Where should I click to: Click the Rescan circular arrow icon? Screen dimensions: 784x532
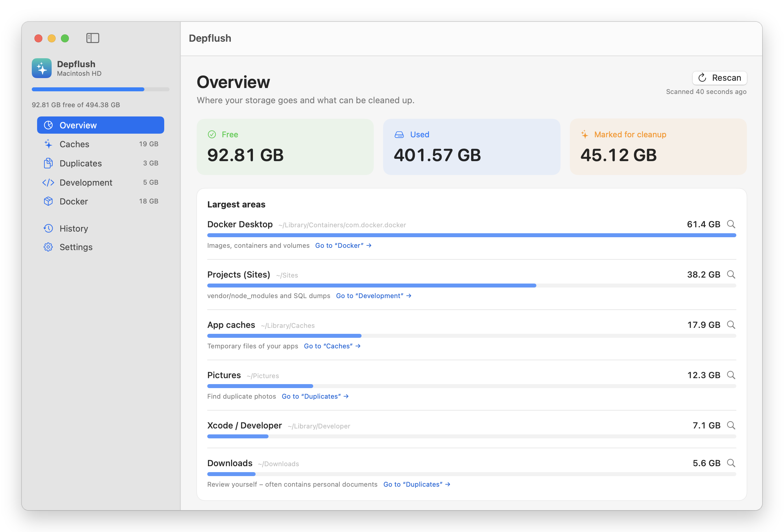(702, 78)
